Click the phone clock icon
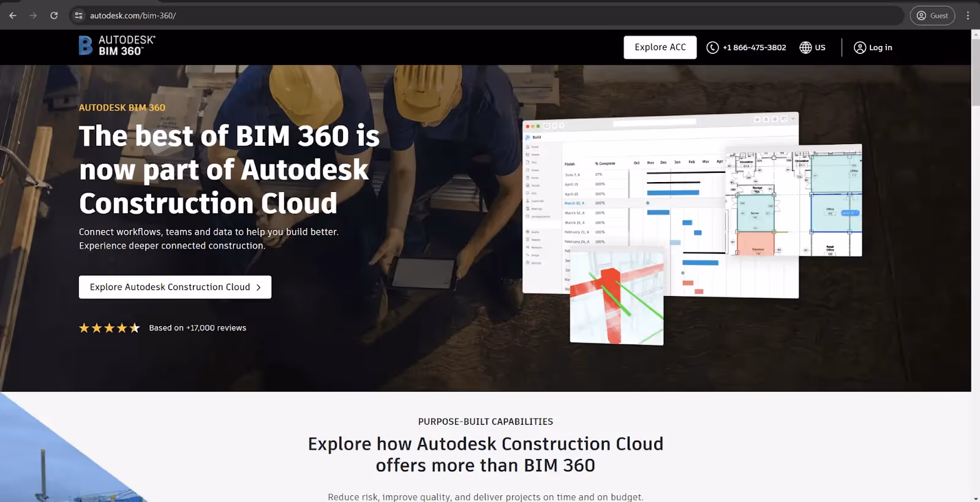 pyautogui.click(x=712, y=47)
